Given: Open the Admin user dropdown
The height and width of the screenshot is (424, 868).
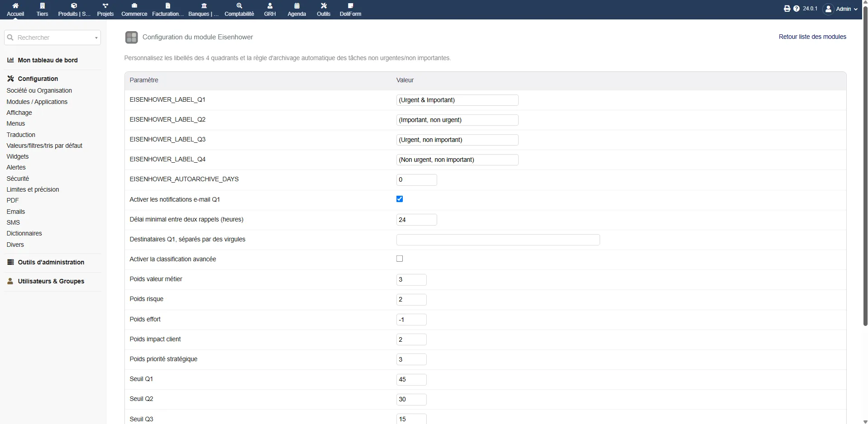Looking at the screenshot, I should [841, 9].
